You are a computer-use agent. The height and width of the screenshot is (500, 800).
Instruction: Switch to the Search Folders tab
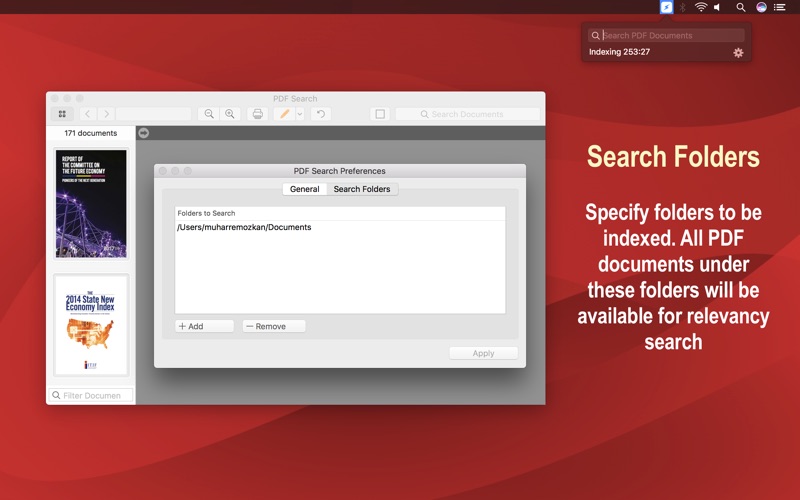[x=362, y=189]
